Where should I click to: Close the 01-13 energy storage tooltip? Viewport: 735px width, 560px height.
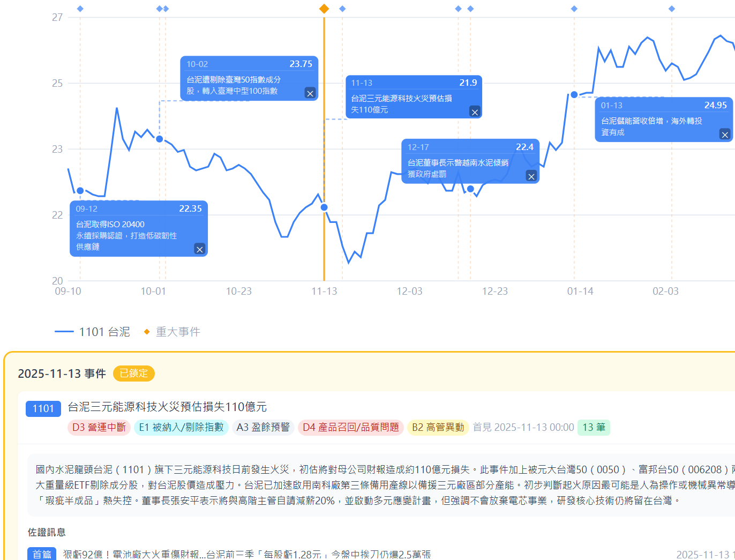pyautogui.click(x=724, y=135)
